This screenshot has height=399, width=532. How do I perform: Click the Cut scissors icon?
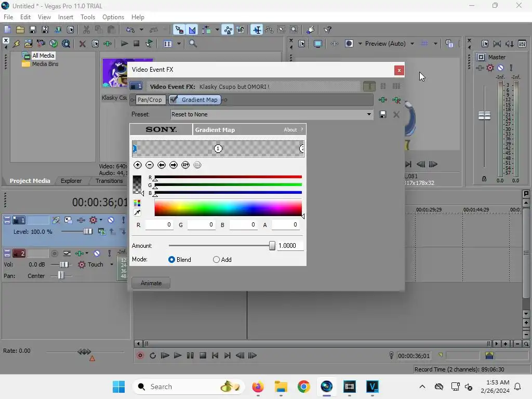[x=86, y=30]
